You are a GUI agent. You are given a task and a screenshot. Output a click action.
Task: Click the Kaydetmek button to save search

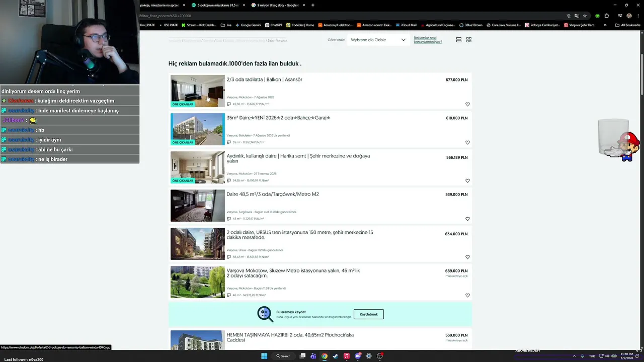(x=369, y=314)
